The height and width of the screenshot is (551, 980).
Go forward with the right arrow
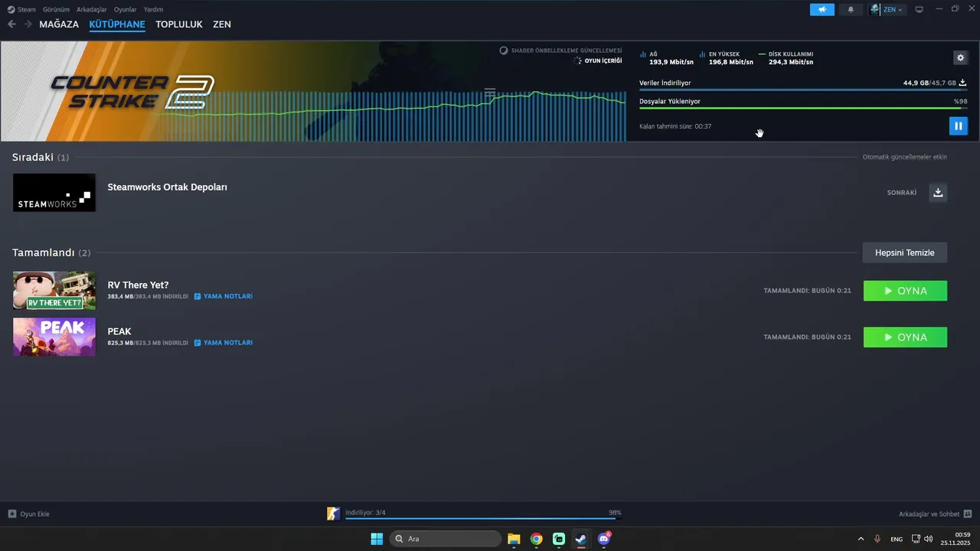28,24
